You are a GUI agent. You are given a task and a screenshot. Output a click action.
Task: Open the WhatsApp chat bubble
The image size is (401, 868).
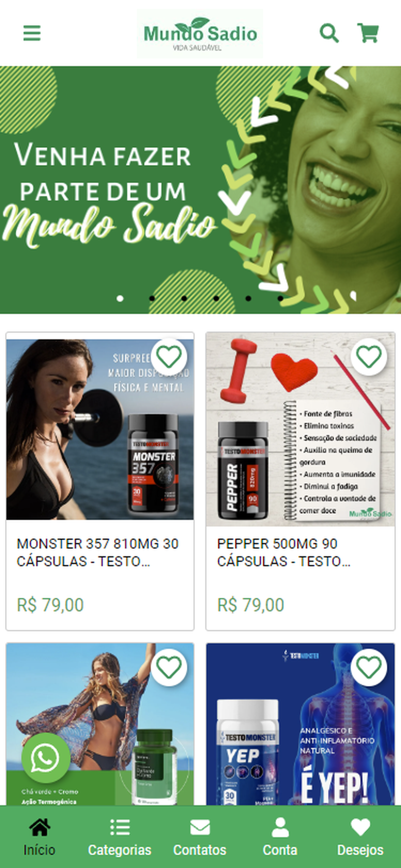[46, 758]
